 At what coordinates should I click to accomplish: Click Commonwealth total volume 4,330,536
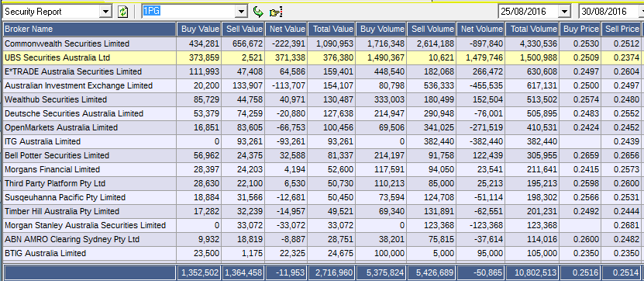point(538,43)
